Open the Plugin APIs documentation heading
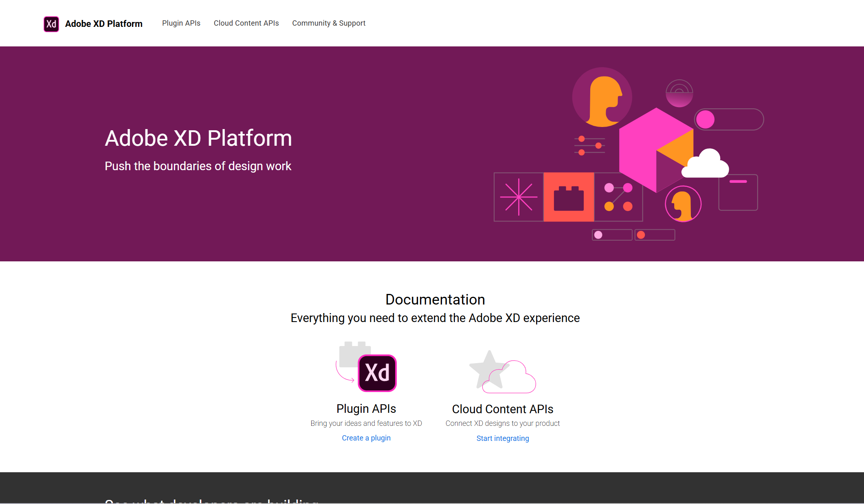This screenshot has width=864, height=504. [366, 408]
